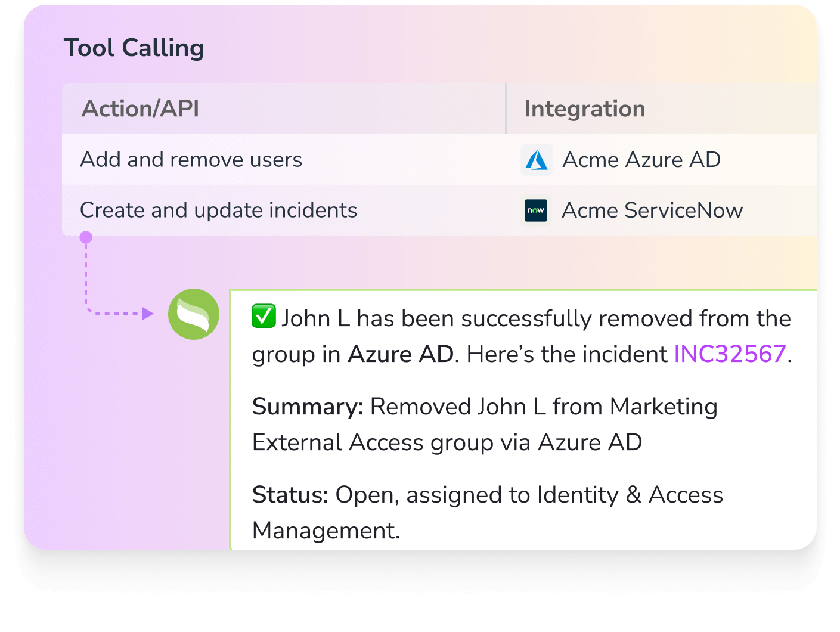
Task: Open the INC32567 incident link
Action: (730, 354)
